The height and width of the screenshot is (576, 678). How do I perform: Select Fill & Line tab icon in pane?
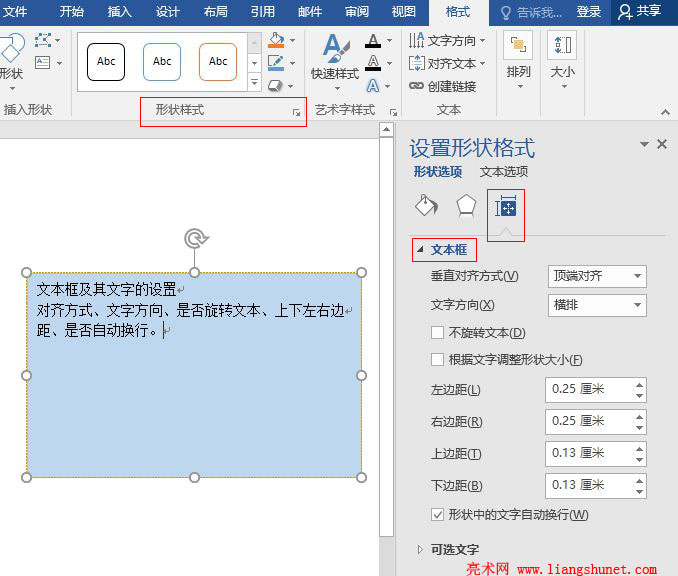[426, 206]
